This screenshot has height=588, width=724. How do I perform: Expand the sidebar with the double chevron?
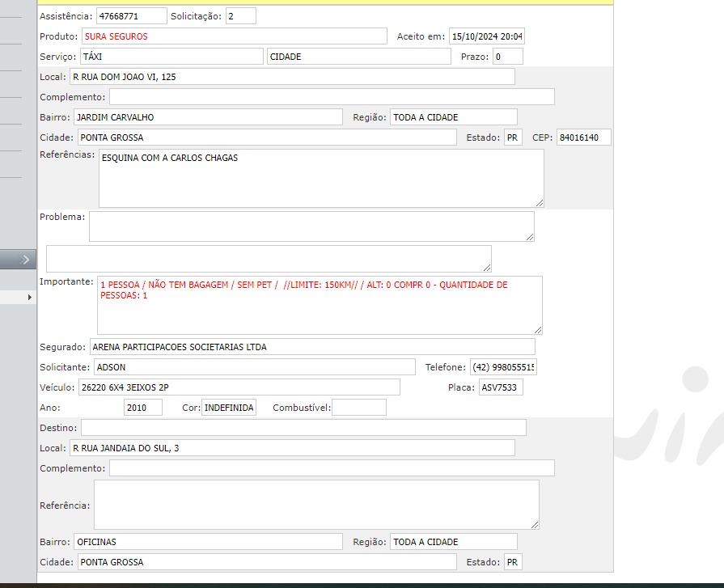coord(24,260)
